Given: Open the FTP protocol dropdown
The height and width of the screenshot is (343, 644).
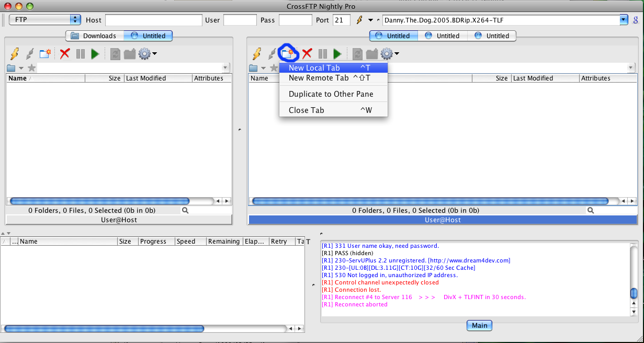Looking at the screenshot, I should pyautogui.click(x=45, y=20).
